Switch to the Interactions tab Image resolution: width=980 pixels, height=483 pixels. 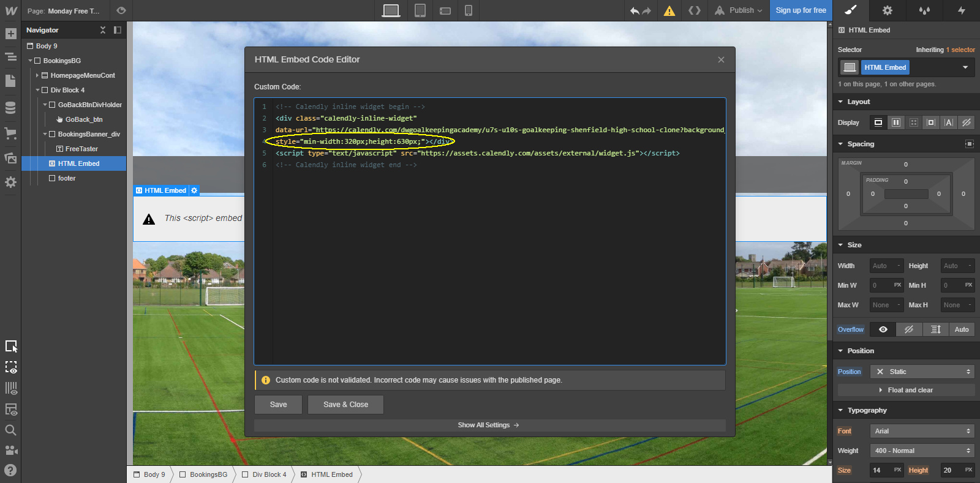coord(962,10)
